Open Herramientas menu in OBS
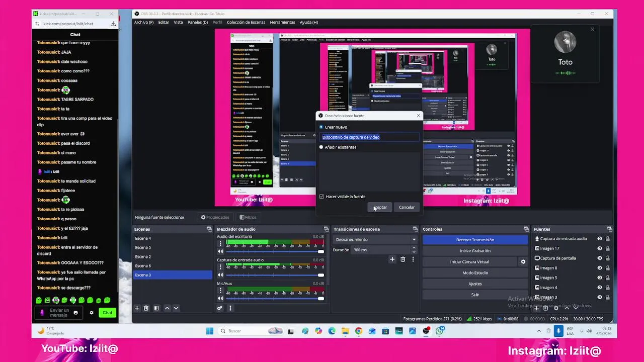 pos(282,22)
